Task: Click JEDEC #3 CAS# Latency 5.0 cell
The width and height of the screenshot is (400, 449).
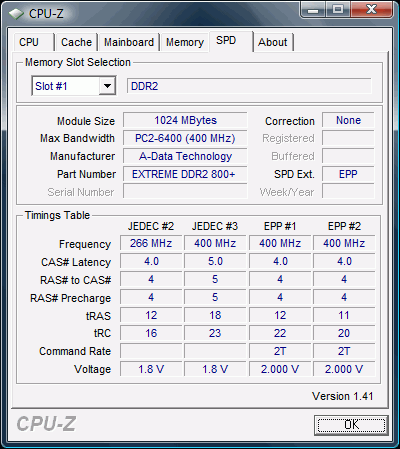Action: pyautogui.click(x=215, y=261)
